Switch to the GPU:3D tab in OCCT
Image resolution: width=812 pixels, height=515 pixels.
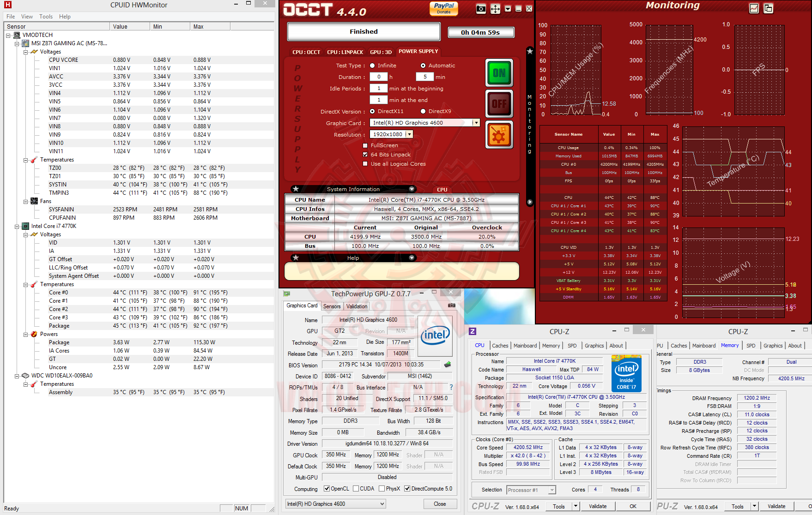(381, 52)
